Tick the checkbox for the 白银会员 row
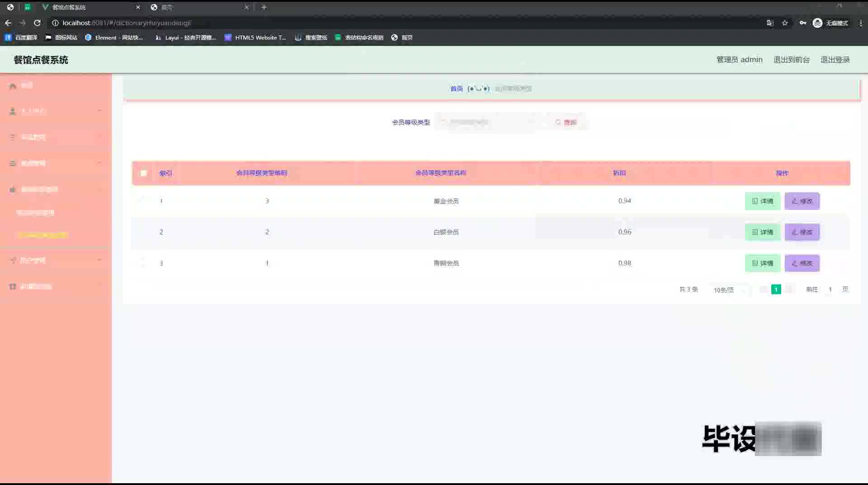Screen dimensions: 868x485 144,232
